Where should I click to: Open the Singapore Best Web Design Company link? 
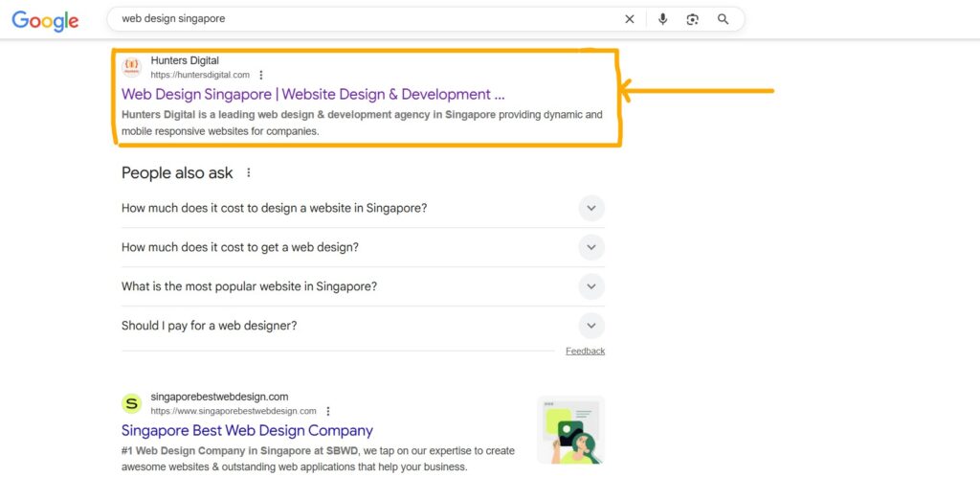coord(247,430)
